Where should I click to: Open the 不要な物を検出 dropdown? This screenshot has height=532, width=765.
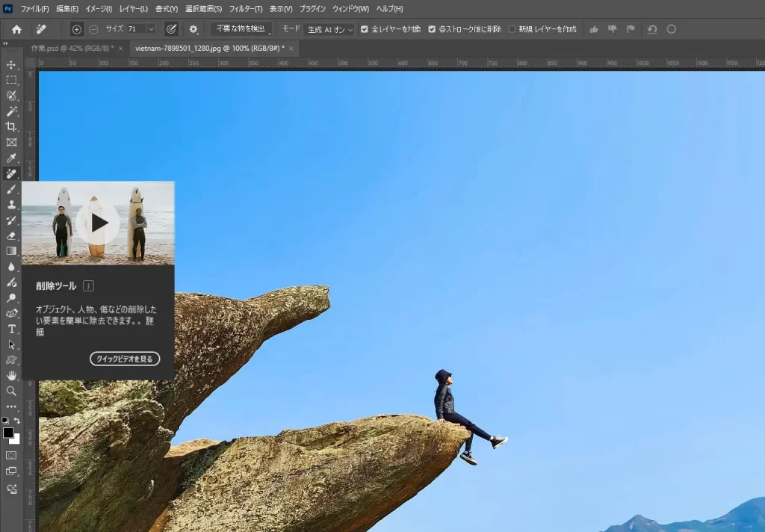241,29
